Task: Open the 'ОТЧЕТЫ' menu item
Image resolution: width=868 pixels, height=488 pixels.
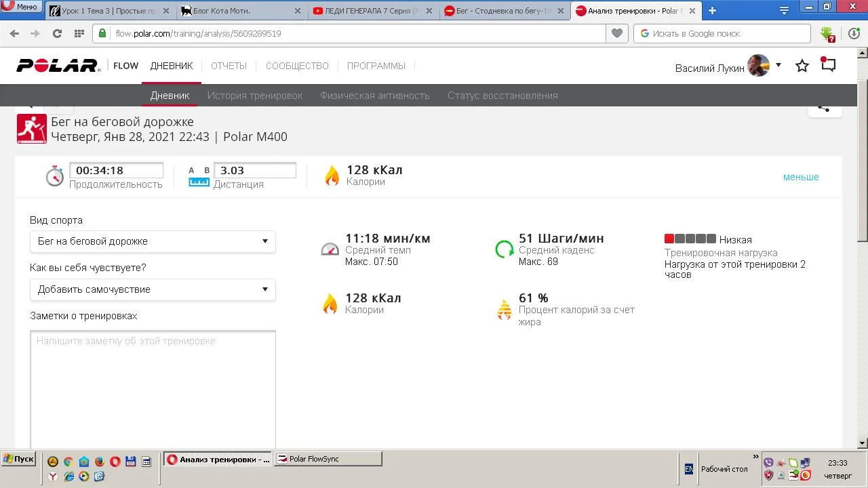Action: pyautogui.click(x=229, y=66)
